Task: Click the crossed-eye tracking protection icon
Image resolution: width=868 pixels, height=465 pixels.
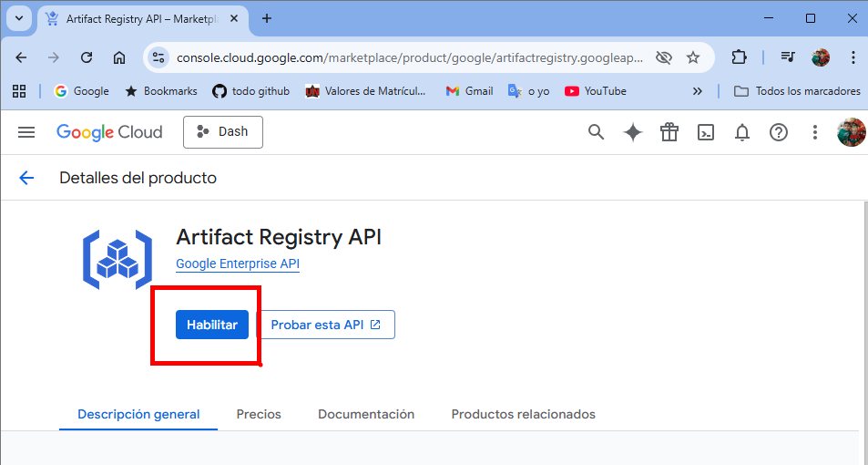Action: pos(664,57)
